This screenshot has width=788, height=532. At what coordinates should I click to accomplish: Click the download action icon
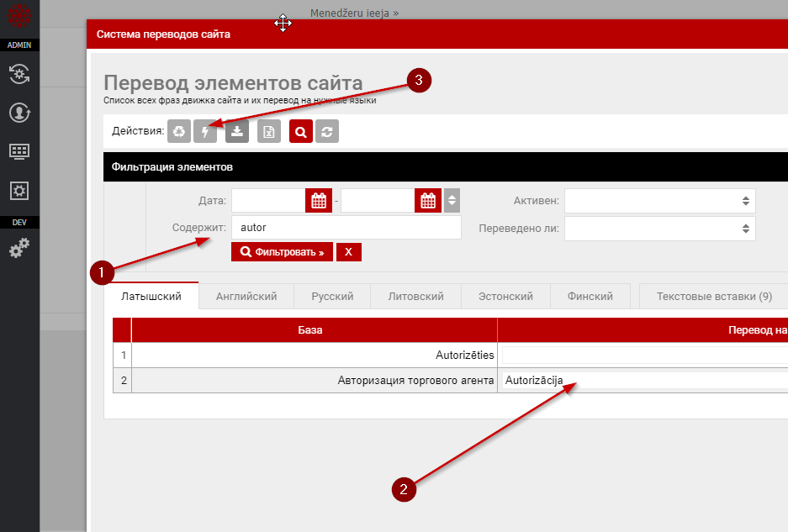237,132
